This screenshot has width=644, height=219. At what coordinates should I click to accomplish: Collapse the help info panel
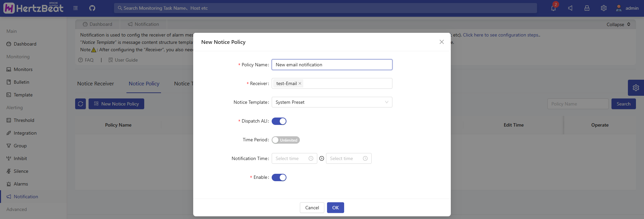coord(618,24)
